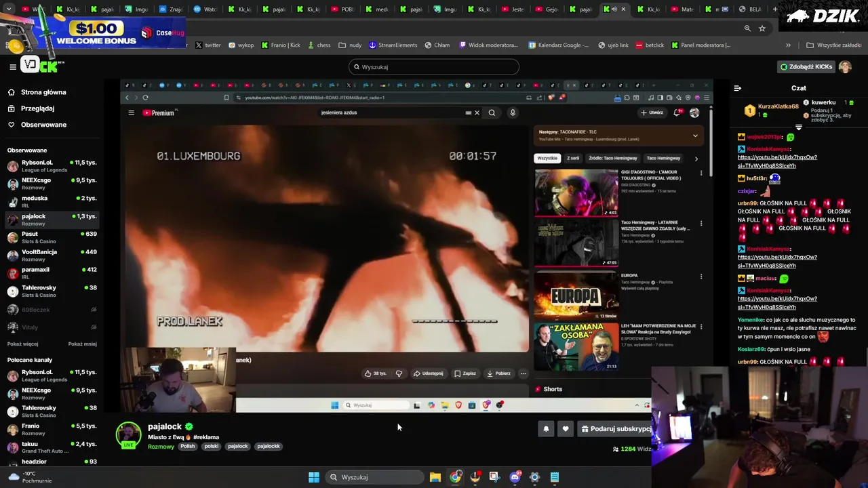
Task: Open Pasut Slots & Casino channel
Action: tap(52, 237)
